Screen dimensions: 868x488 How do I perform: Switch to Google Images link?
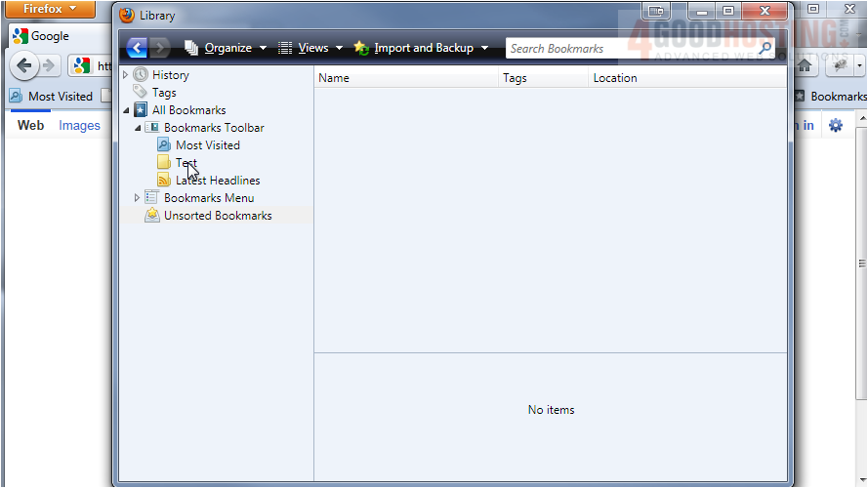coord(79,125)
